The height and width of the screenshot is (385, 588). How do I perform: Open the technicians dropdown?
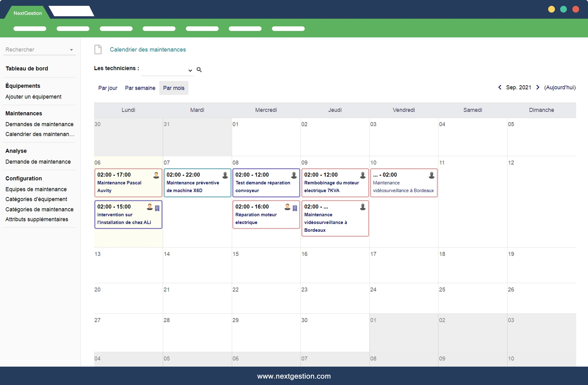point(167,70)
